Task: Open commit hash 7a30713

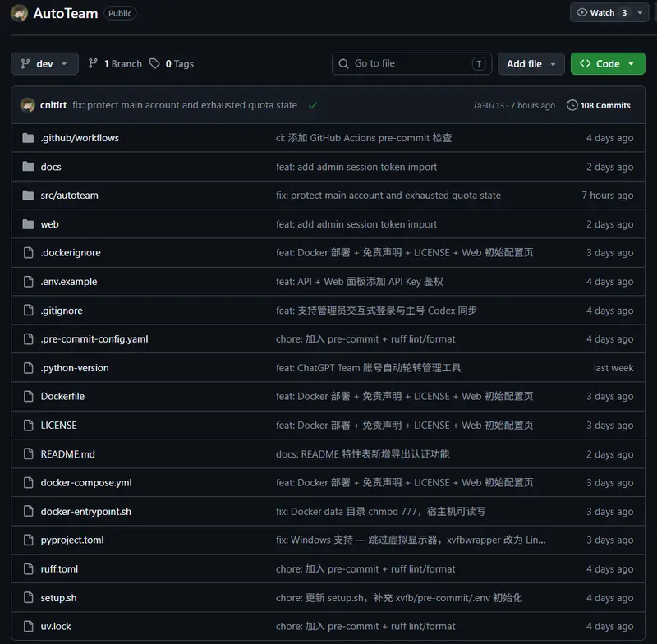Action: point(488,106)
